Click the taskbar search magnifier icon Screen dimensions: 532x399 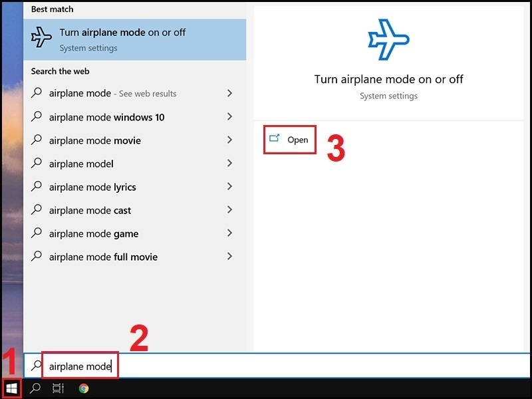[35, 386]
